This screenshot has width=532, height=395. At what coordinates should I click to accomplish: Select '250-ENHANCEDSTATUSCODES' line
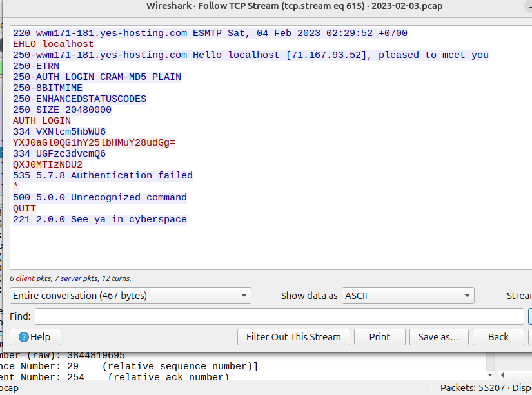click(x=79, y=99)
